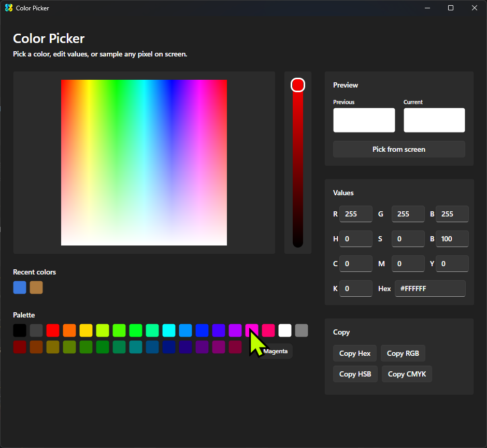Screen dimensions: 487x448
Task: Choose the white palette swatch
Action: tap(285, 330)
